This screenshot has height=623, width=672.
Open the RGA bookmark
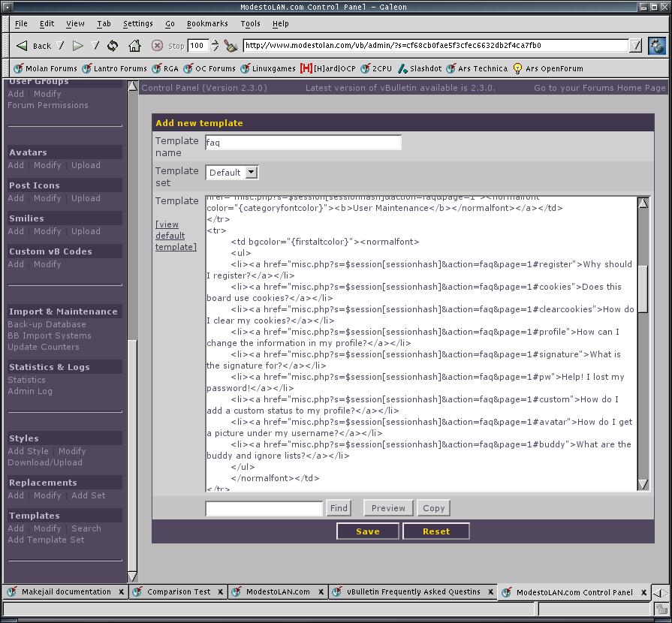[x=165, y=68]
